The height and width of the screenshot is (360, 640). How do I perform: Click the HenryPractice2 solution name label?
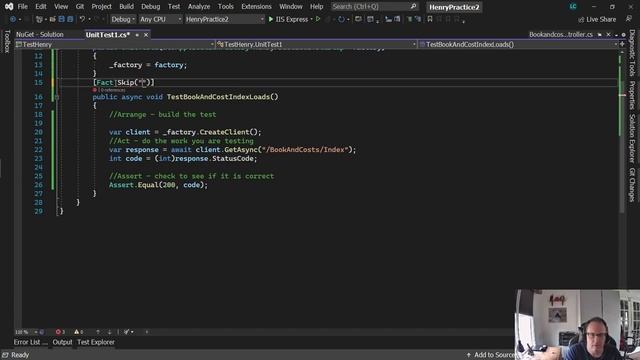tap(454, 7)
